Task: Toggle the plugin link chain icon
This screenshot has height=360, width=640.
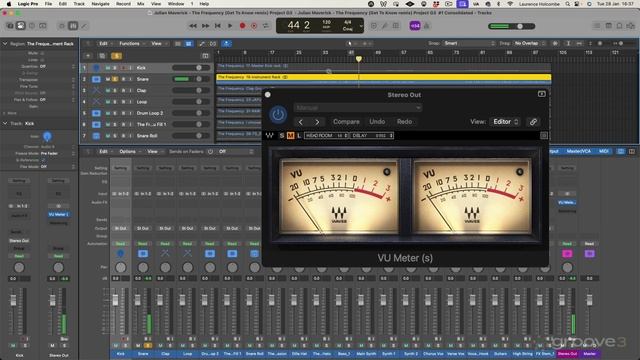Action: (533, 122)
